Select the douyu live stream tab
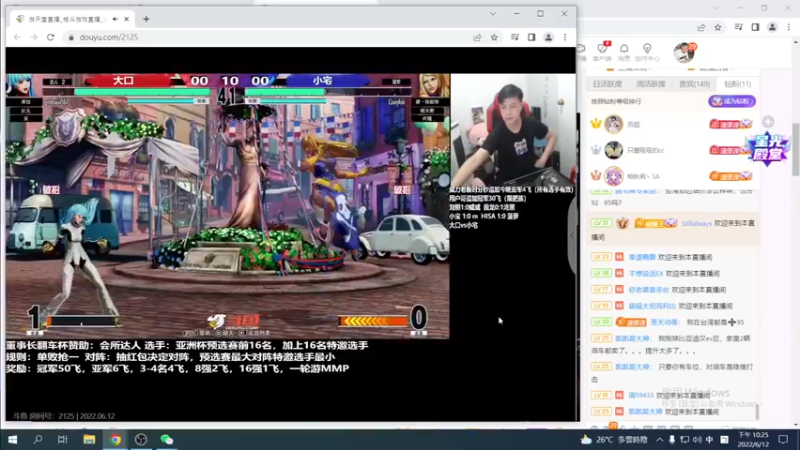This screenshot has height=450, width=800. coord(72,19)
